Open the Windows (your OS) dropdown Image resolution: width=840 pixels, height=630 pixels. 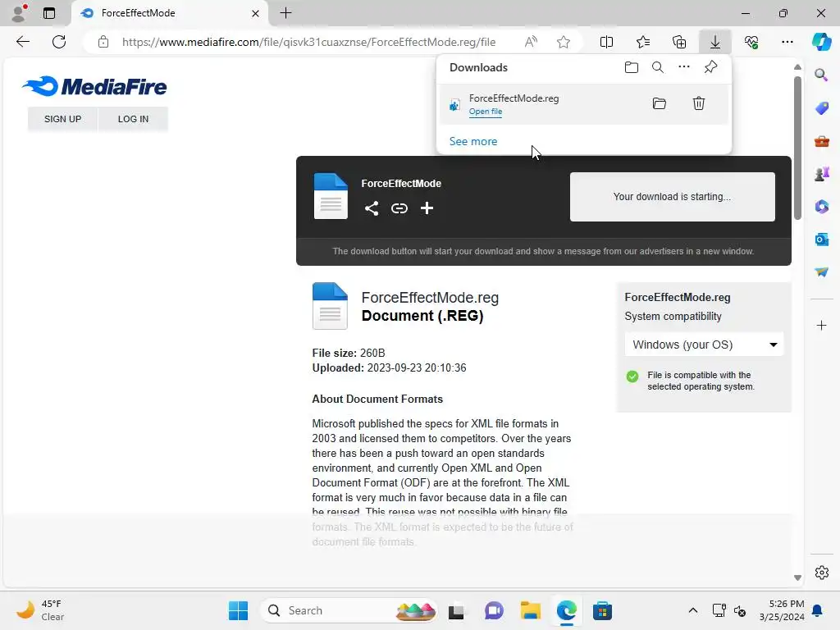[703, 345]
